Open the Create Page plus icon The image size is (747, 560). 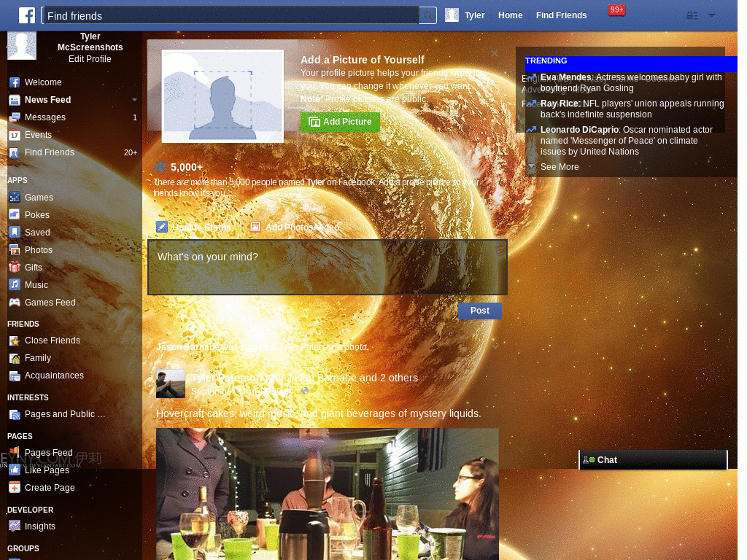click(x=15, y=488)
